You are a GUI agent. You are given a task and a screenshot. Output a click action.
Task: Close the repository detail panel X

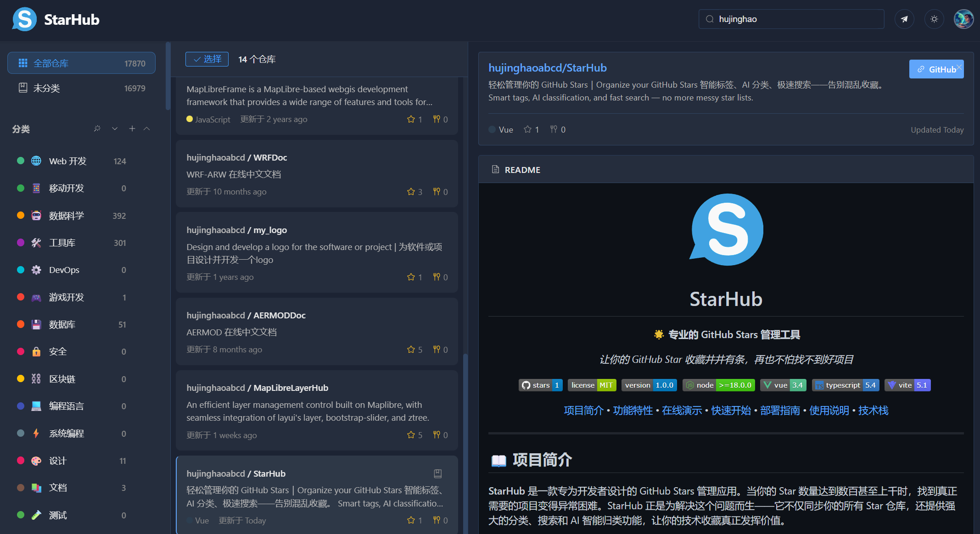(x=959, y=67)
